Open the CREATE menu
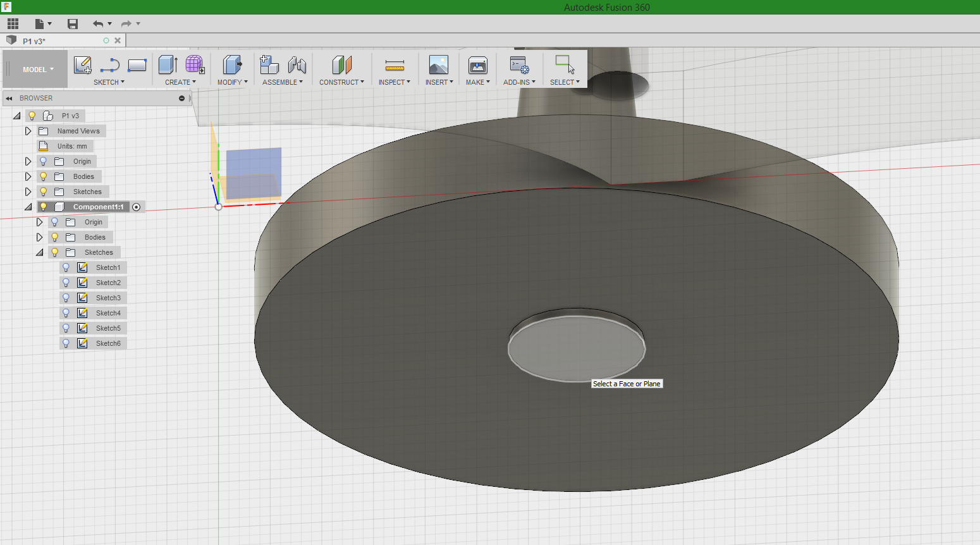The height and width of the screenshot is (545, 980). [180, 82]
